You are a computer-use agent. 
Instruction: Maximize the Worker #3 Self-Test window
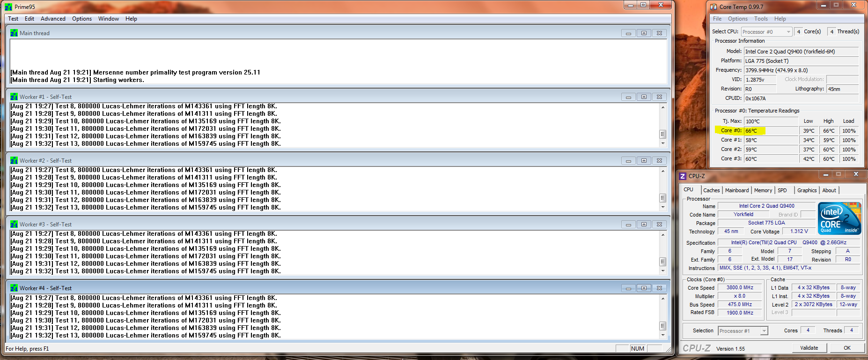pyautogui.click(x=644, y=224)
